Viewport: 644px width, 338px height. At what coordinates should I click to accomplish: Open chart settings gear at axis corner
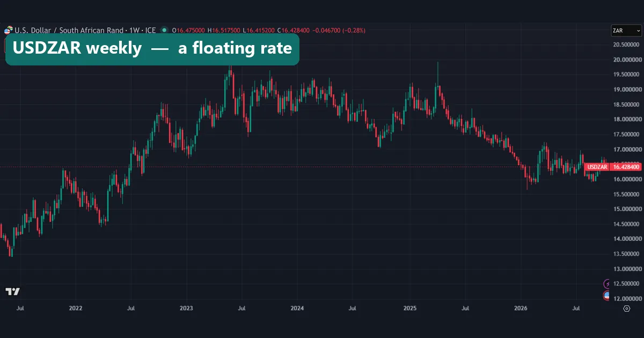tap(626, 308)
